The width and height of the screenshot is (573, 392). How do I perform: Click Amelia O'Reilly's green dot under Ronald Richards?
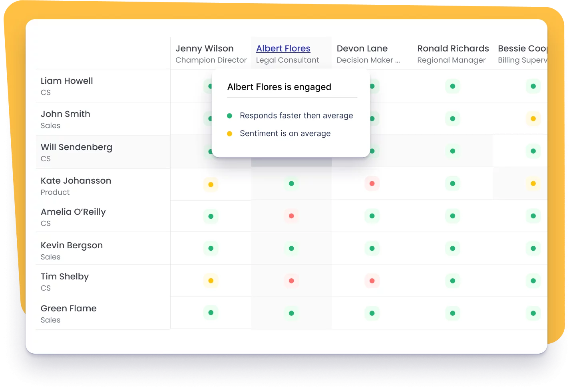pyautogui.click(x=453, y=216)
